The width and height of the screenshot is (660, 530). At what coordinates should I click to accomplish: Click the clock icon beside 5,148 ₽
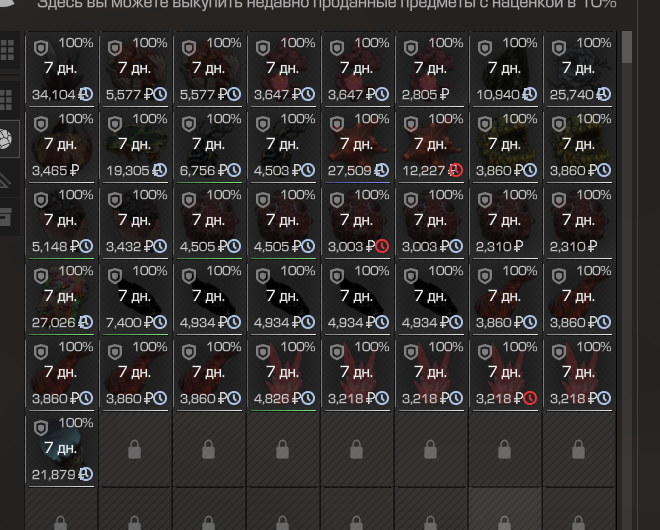[x=86, y=246]
